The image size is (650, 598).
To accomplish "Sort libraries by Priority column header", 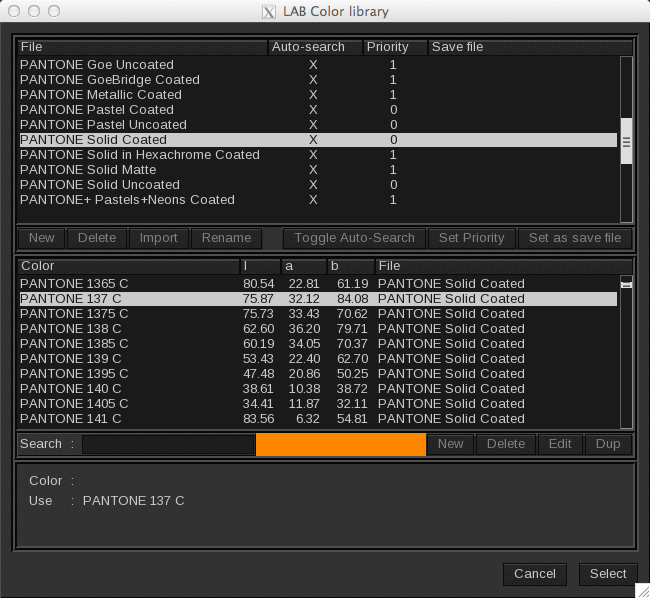I will click(395, 47).
